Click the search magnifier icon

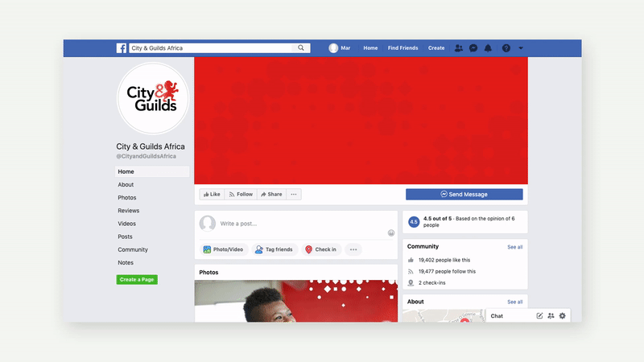coord(301,48)
